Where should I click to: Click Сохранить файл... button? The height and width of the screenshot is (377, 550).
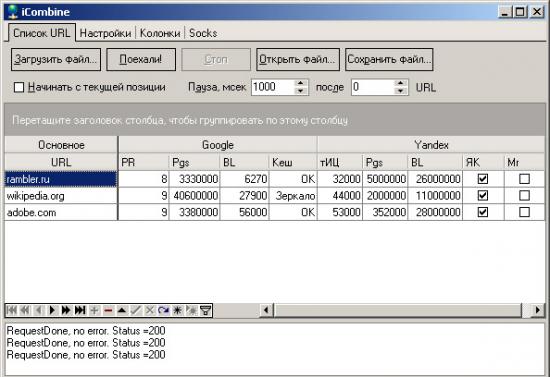pos(389,59)
